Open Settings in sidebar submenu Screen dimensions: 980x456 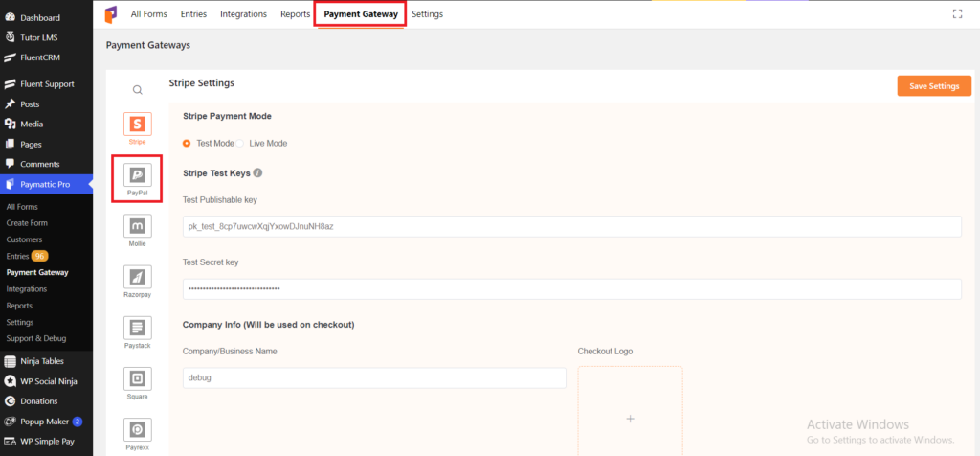(20, 322)
